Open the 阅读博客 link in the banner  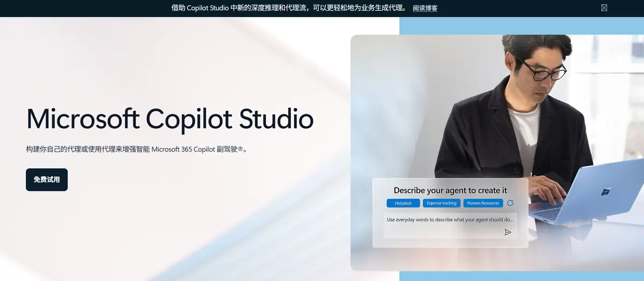point(425,8)
